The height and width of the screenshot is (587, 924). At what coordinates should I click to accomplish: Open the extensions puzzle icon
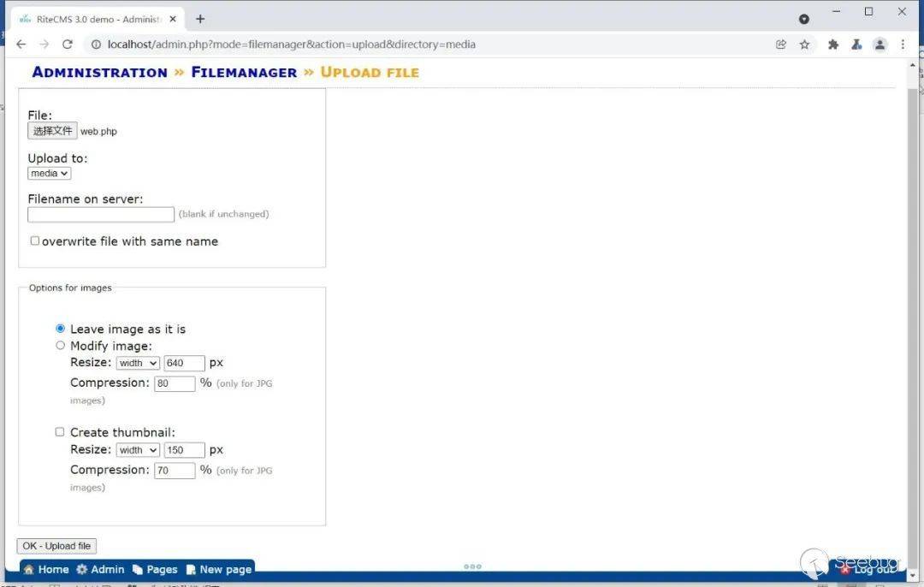833,44
